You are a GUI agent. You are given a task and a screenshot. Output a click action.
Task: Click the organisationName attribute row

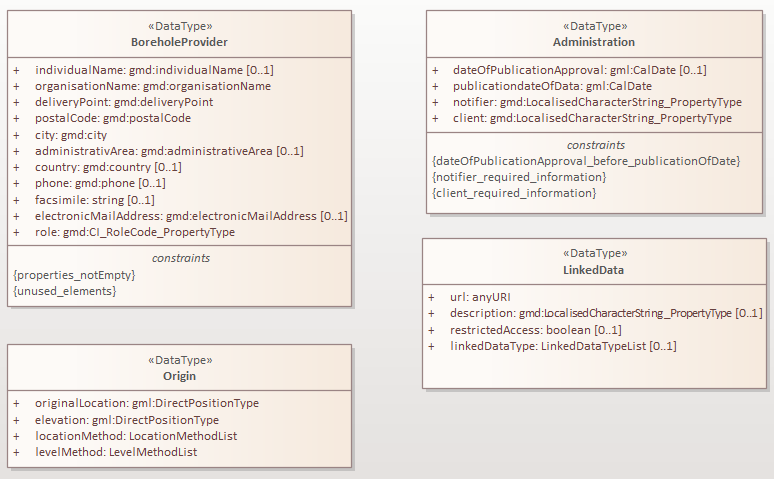152,86
